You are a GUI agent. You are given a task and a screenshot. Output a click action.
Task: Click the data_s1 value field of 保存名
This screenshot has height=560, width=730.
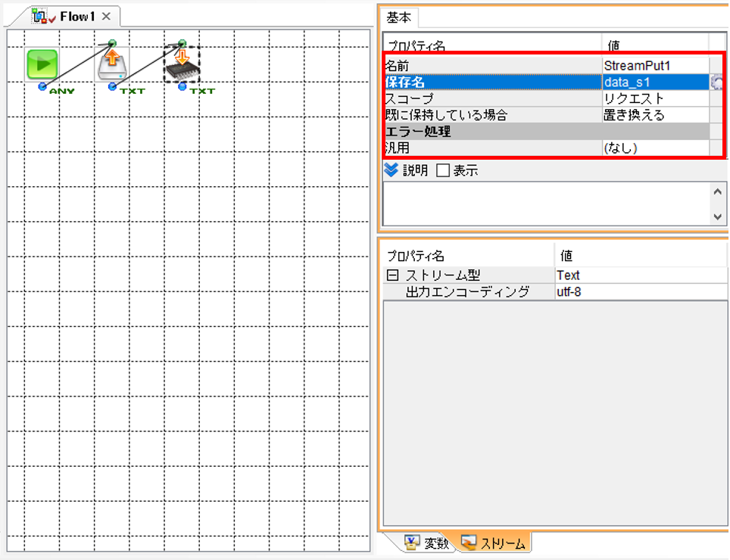tap(656, 82)
